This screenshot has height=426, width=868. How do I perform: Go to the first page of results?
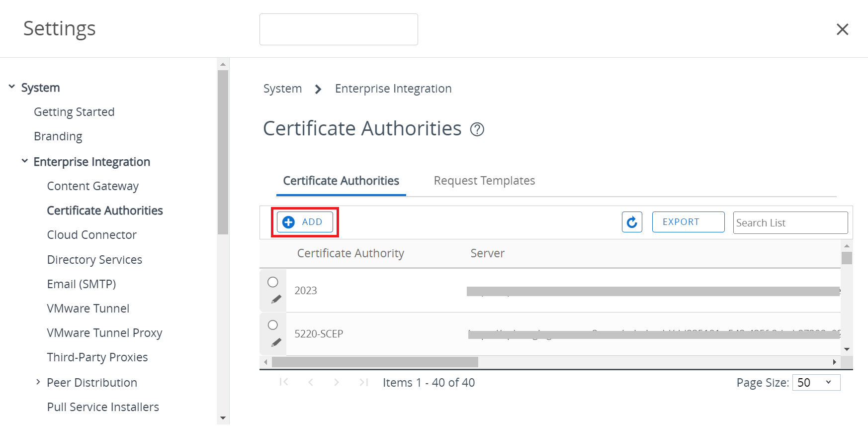pyautogui.click(x=284, y=382)
